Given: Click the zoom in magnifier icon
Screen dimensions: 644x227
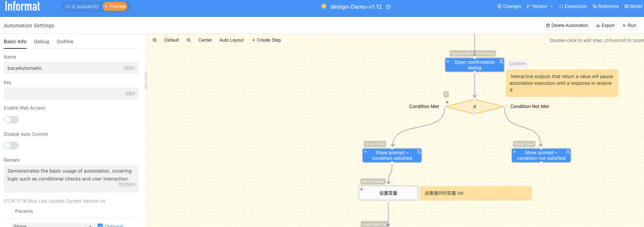Looking at the screenshot, I should (155, 40).
